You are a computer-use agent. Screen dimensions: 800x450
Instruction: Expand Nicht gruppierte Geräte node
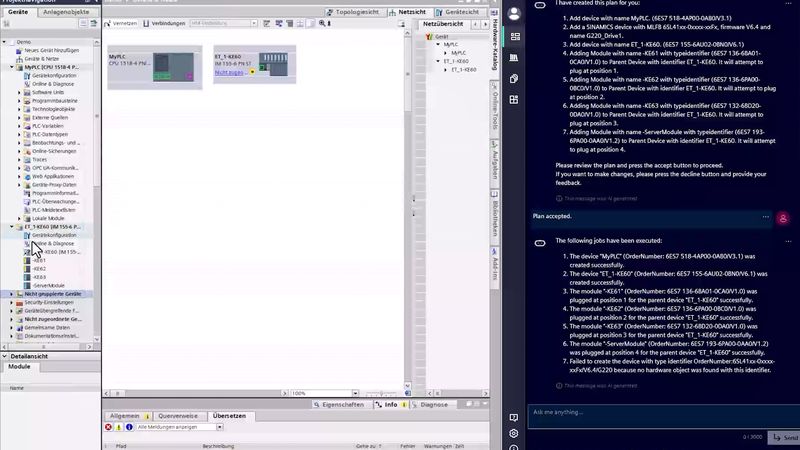point(12,294)
